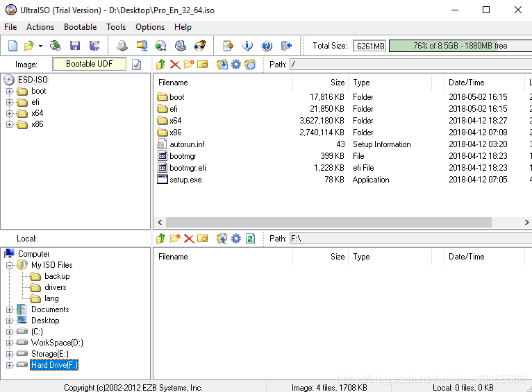532x392 pixels.
Task: Click the 76% of 8.5GB capacity bar
Action: point(460,46)
